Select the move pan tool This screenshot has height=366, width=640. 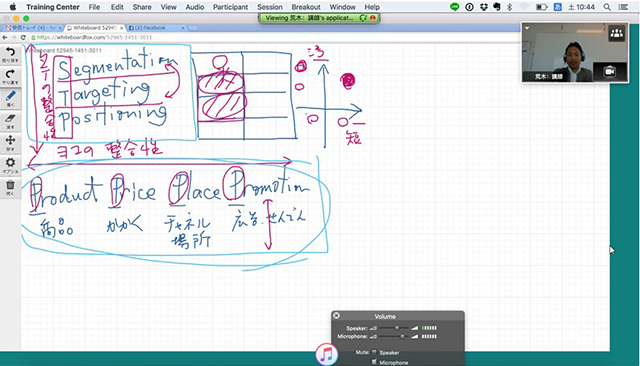tap(10, 143)
